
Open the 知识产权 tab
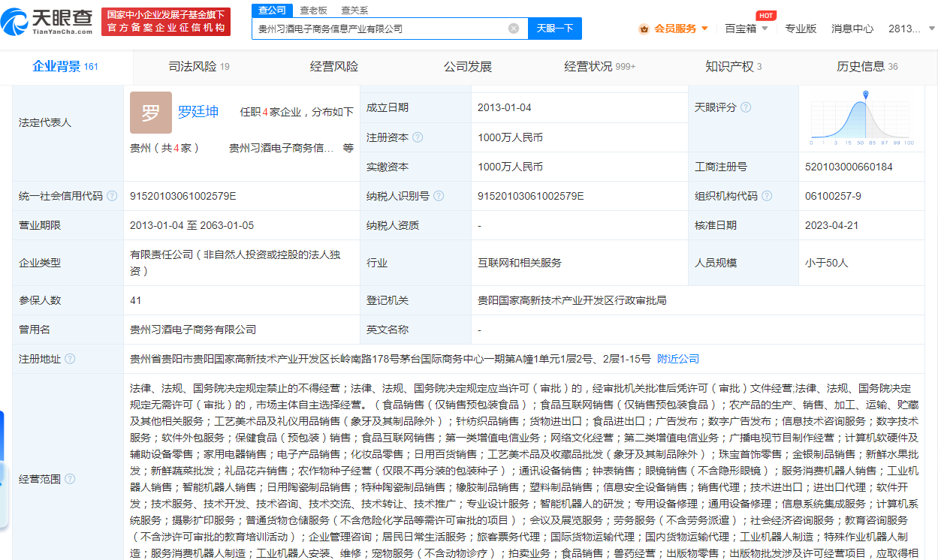[x=734, y=67]
